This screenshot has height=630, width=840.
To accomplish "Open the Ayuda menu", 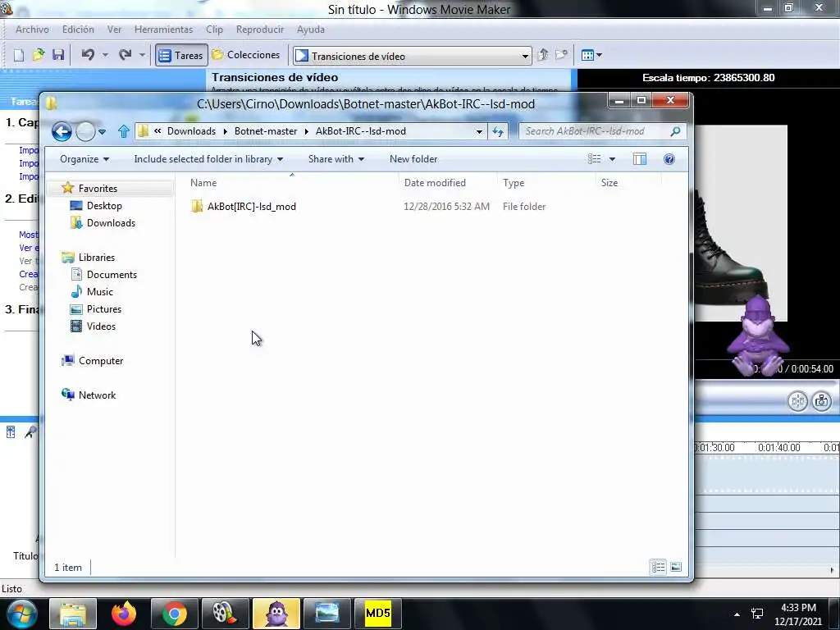I will coord(311,30).
